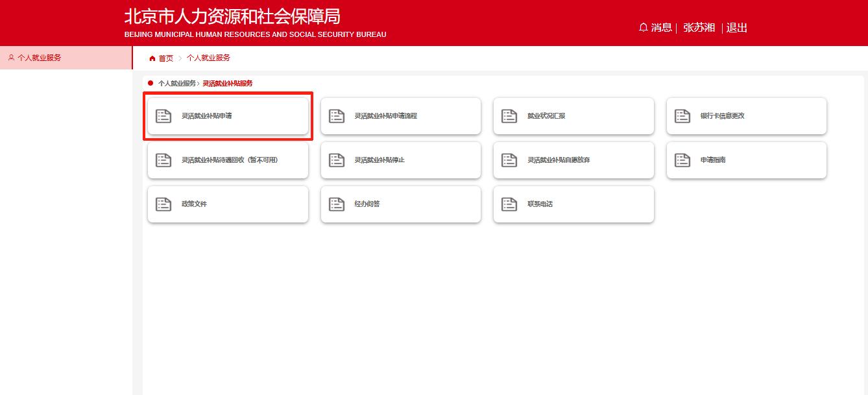The width and height of the screenshot is (868, 395).
Task: Click the 联系电话 card icon
Action: (509, 203)
